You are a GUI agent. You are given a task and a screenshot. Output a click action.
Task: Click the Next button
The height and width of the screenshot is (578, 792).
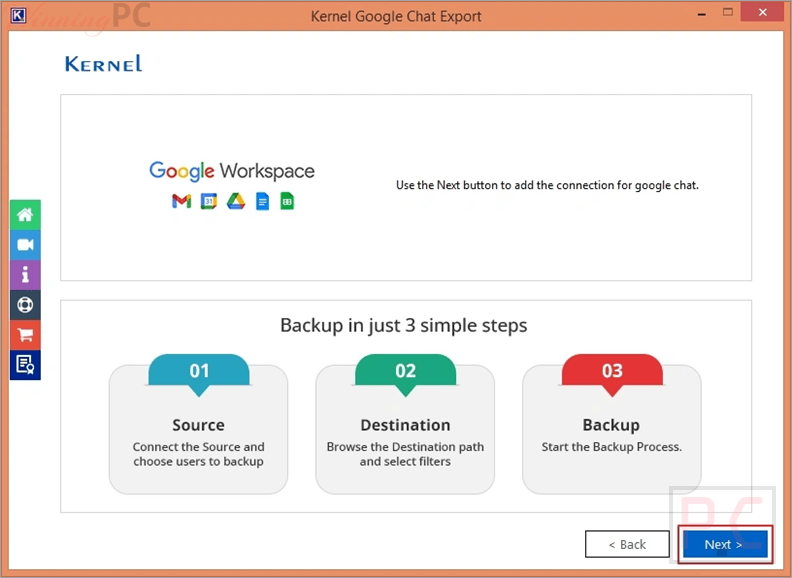click(725, 544)
